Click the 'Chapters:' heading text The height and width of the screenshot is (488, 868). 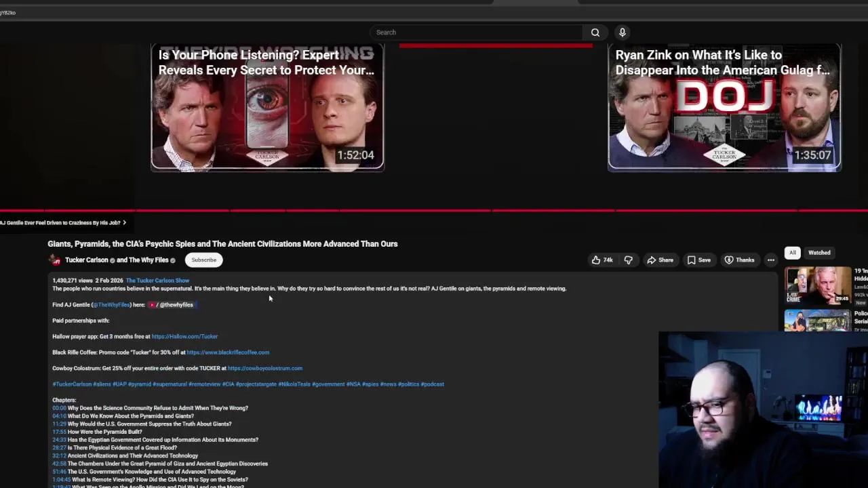point(64,401)
